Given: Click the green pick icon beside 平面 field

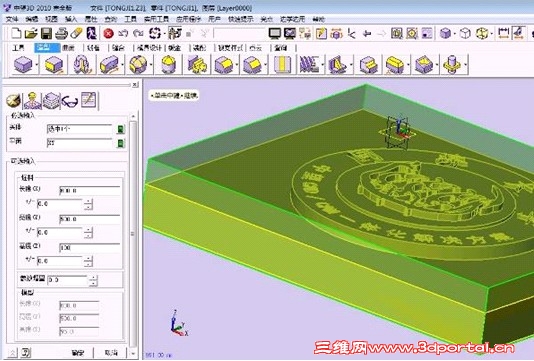Looking at the screenshot, I should click(121, 143).
